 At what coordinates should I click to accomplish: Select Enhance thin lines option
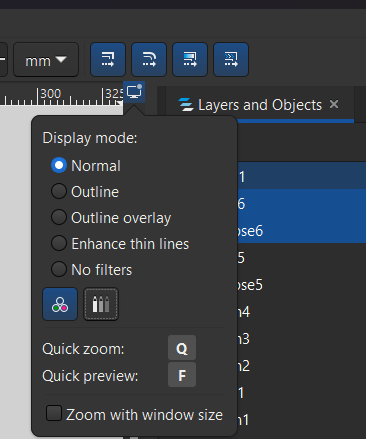pos(120,244)
